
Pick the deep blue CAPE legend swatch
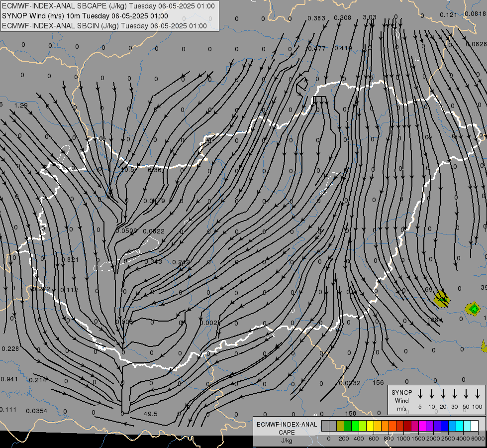click(x=445, y=426)
